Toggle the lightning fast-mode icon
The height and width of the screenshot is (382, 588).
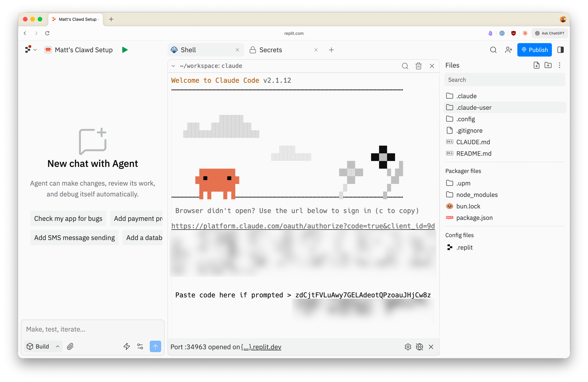click(127, 346)
